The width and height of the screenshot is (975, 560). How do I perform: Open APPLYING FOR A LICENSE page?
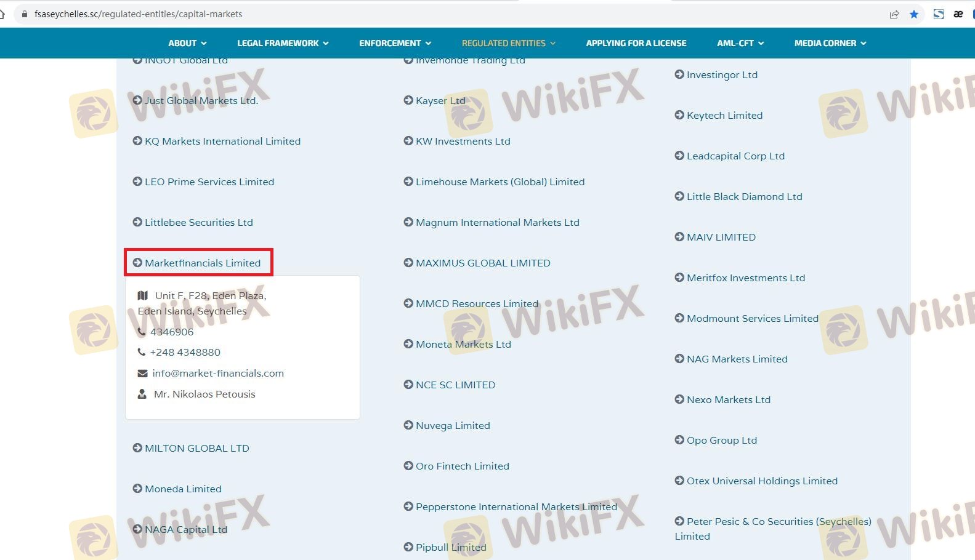point(636,43)
